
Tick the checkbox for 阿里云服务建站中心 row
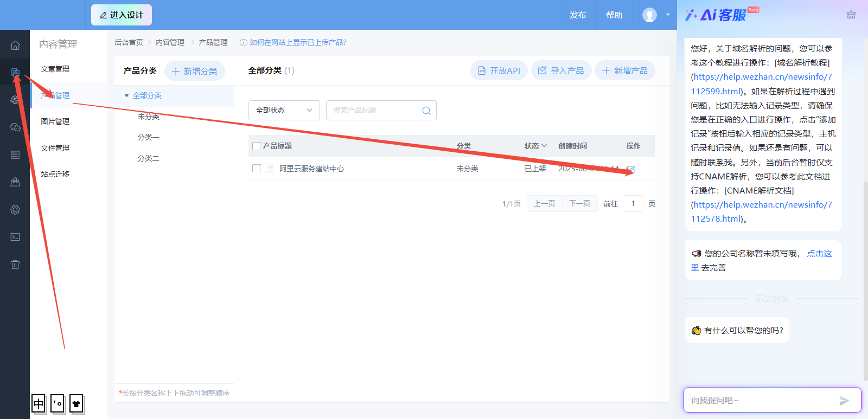257,169
